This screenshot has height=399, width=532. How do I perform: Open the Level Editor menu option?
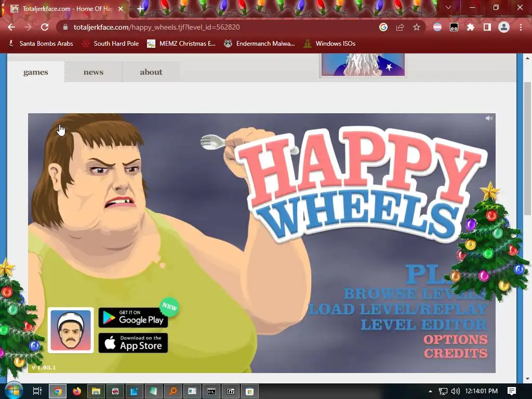[424, 324]
